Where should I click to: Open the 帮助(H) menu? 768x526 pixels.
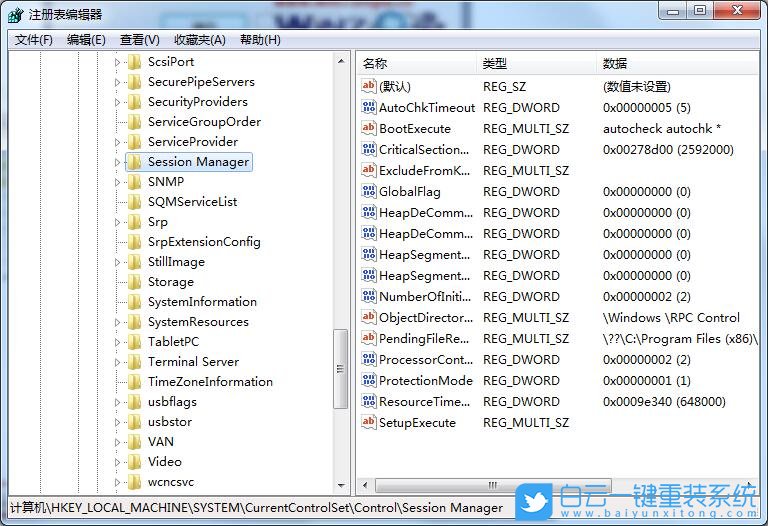(260, 40)
